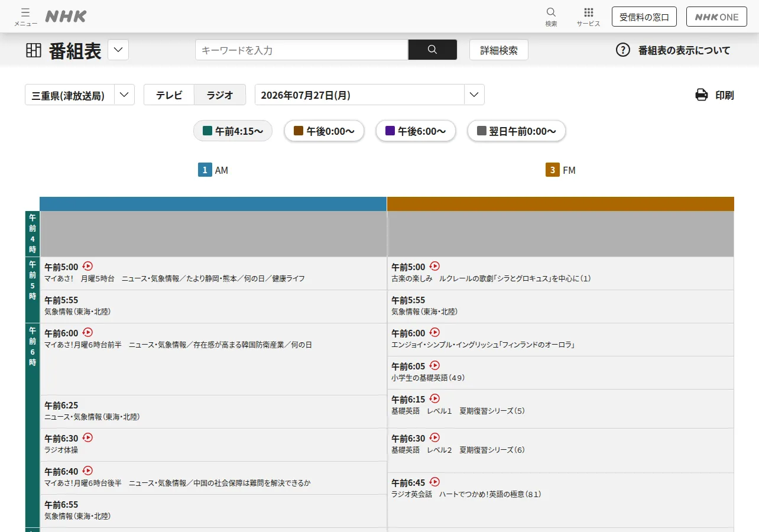759x532 pixels.
Task: Click 詳細検索 button
Action: [499, 50]
